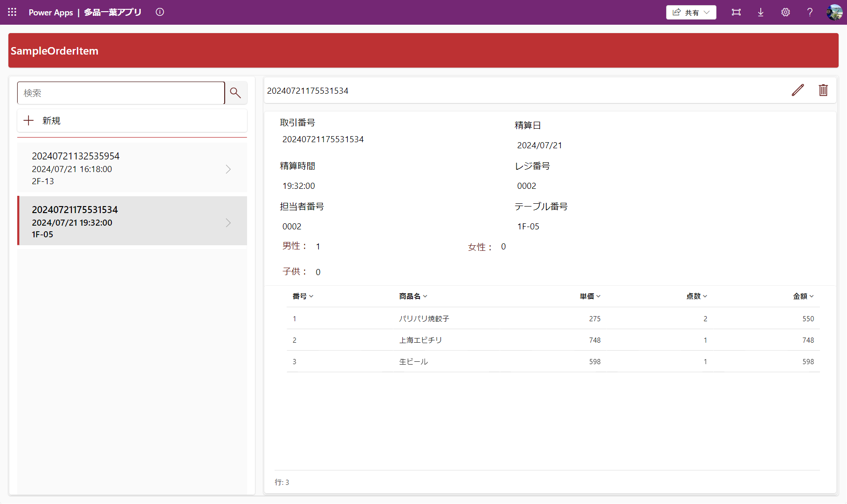Click the 精算時間 value 19:32:00
Viewport: 847px width, 504px height.
(299, 186)
